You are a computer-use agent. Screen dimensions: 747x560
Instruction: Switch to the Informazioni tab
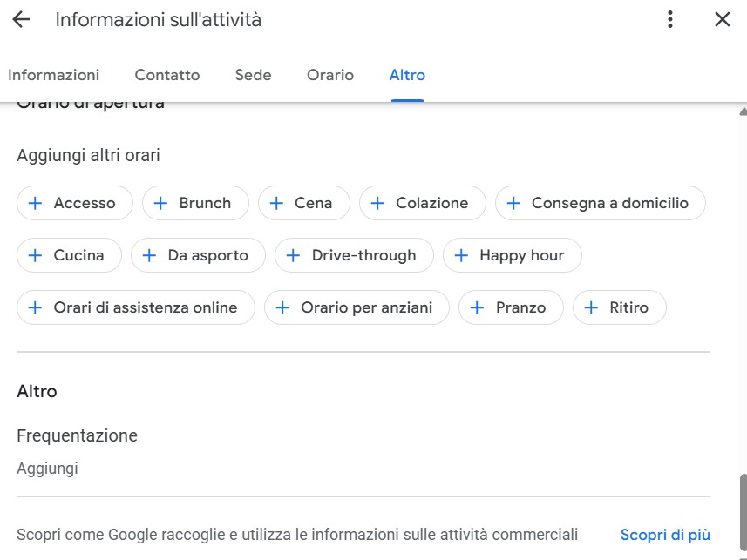[54, 75]
